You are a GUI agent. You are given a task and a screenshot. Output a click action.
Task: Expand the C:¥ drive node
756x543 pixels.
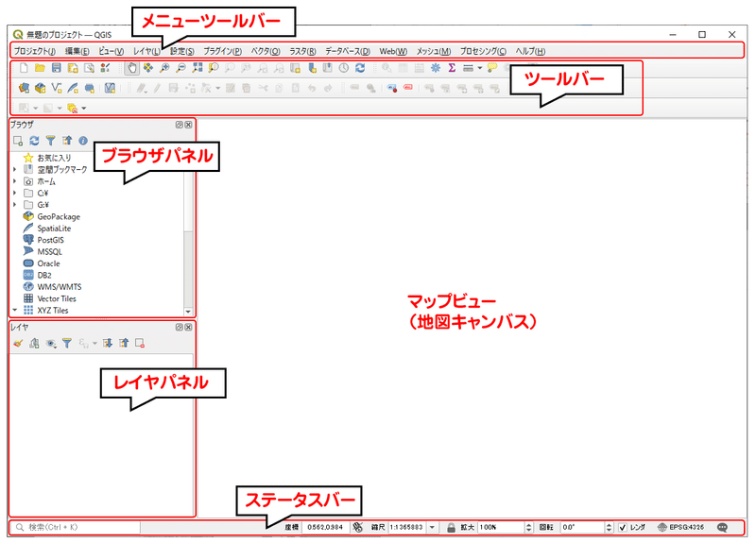tap(15, 193)
